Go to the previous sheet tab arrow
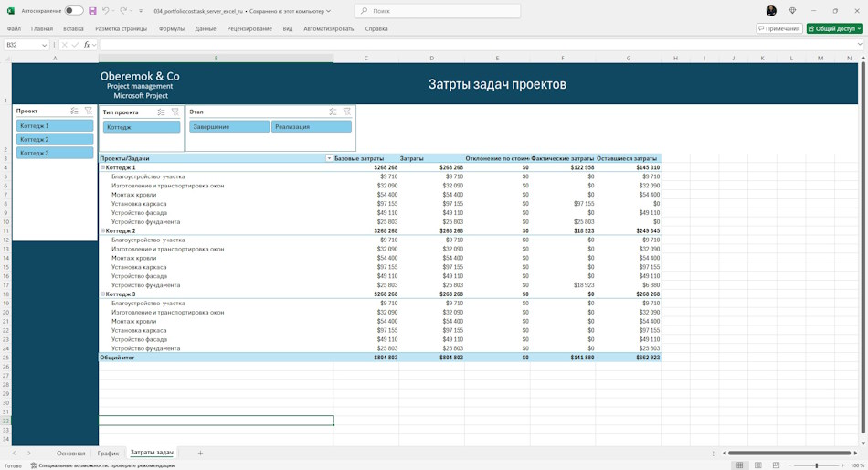 pyautogui.click(x=15, y=453)
